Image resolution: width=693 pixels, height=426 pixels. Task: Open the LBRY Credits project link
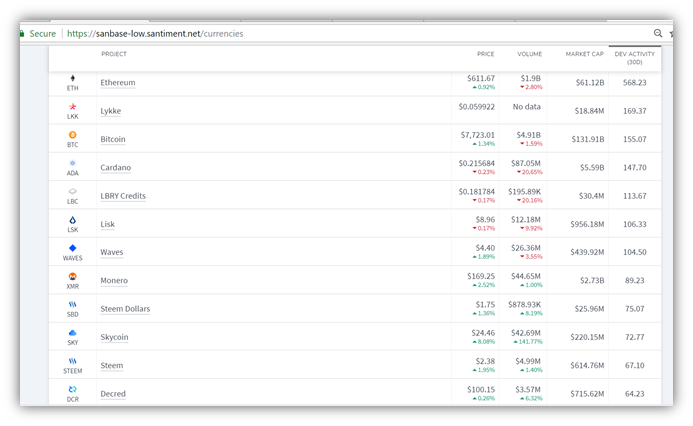pyautogui.click(x=123, y=196)
